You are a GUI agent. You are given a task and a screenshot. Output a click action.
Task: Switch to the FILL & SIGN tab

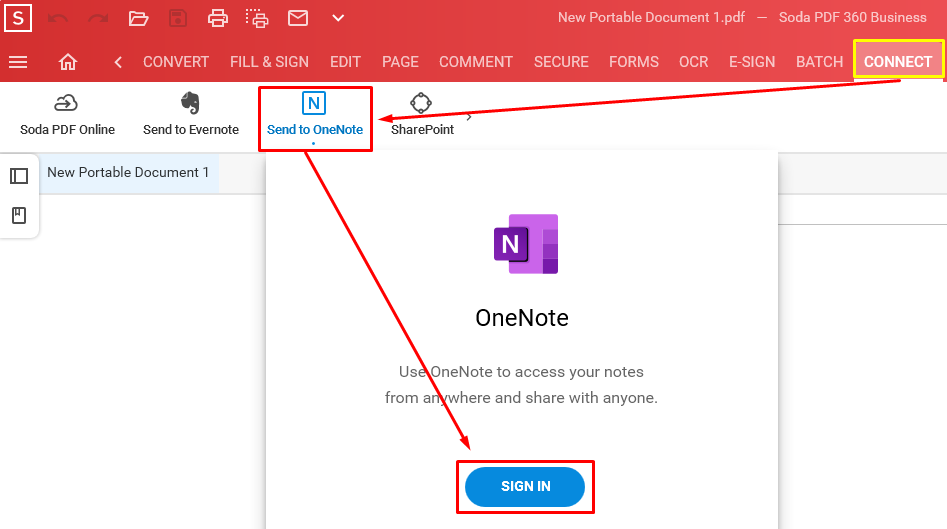point(269,62)
